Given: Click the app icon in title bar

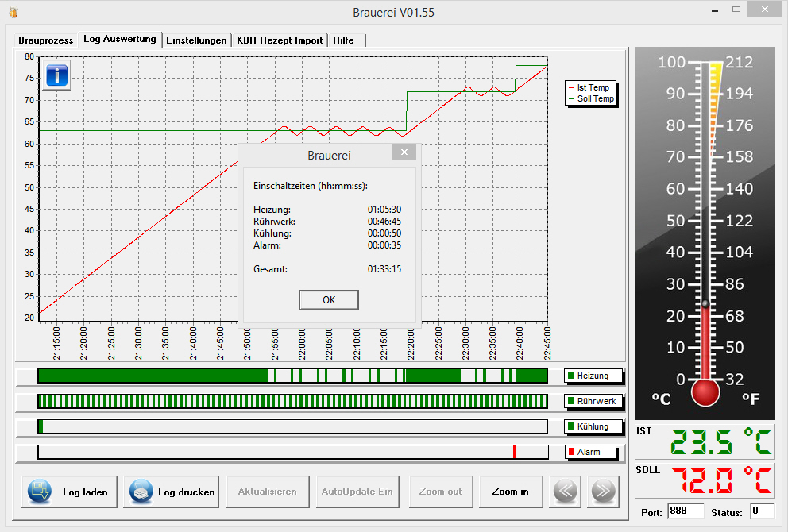Looking at the screenshot, I should coord(14,12).
